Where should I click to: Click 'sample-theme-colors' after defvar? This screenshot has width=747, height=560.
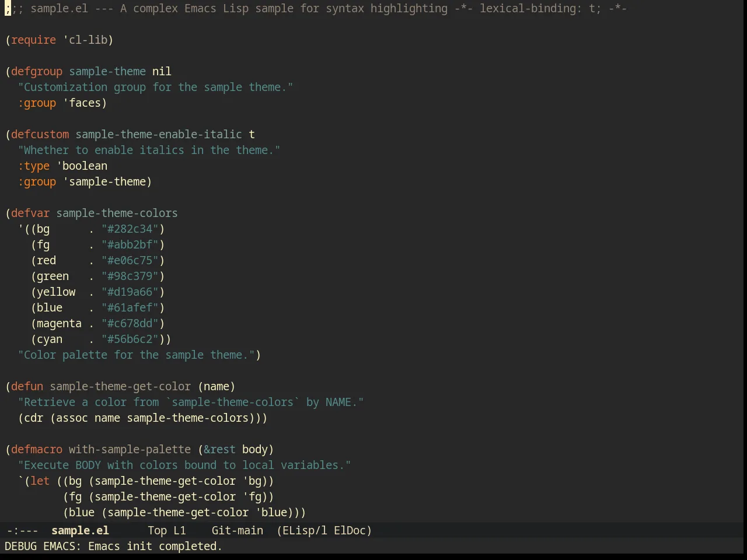pyautogui.click(x=117, y=213)
